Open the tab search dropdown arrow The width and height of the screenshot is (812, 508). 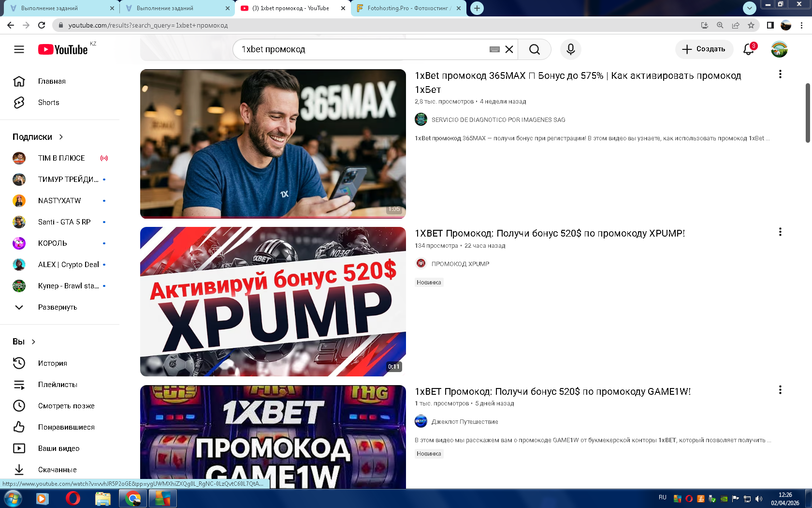[x=749, y=8]
